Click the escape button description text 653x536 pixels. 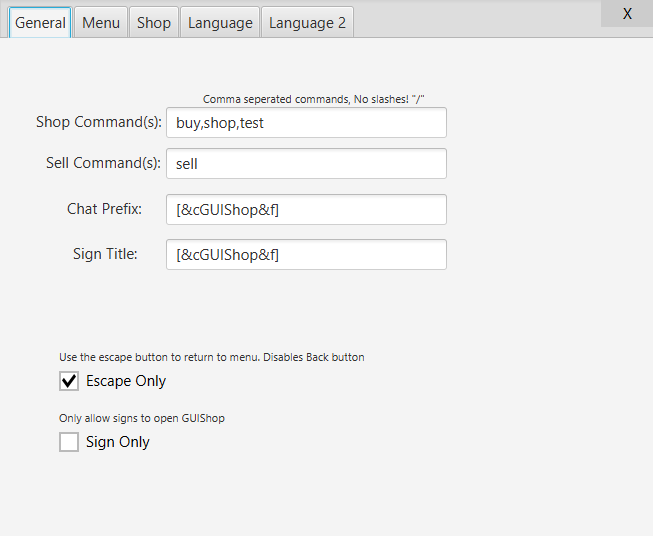coord(212,357)
